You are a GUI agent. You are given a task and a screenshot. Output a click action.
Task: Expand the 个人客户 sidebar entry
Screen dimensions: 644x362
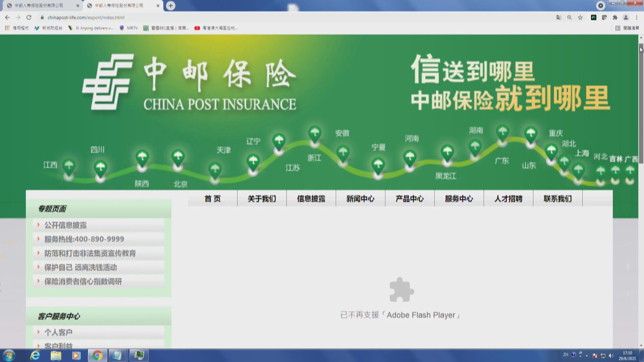click(58, 333)
